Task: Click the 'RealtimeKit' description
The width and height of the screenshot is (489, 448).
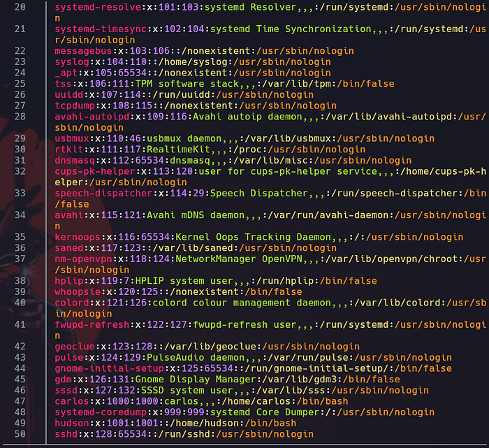Action: click(178, 150)
